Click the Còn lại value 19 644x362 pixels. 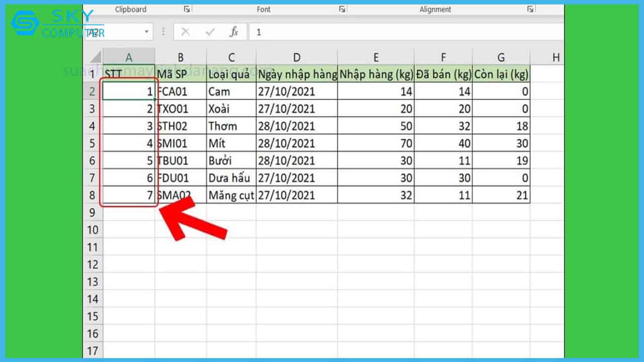point(501,161)
